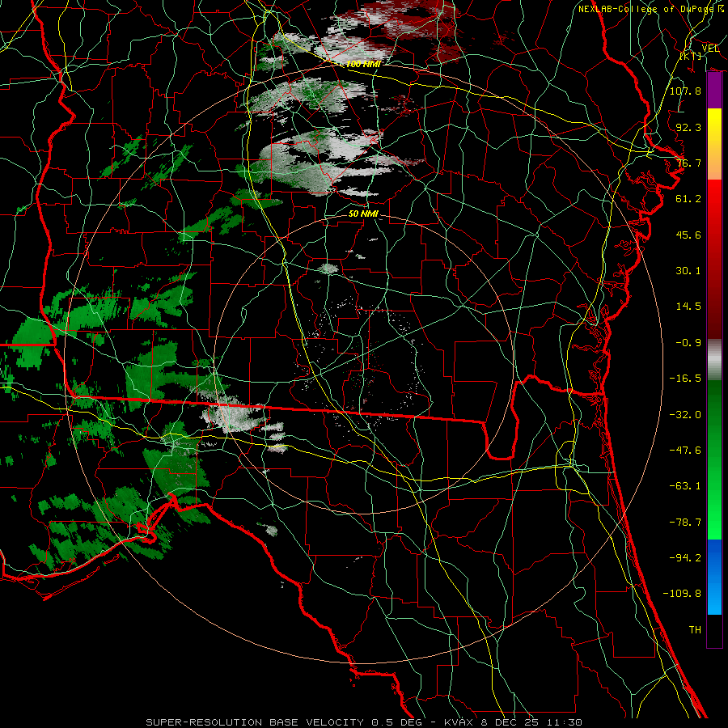Click the -32.0 velocity scale value
728x728 pixels.
click(x=685, y=415)
